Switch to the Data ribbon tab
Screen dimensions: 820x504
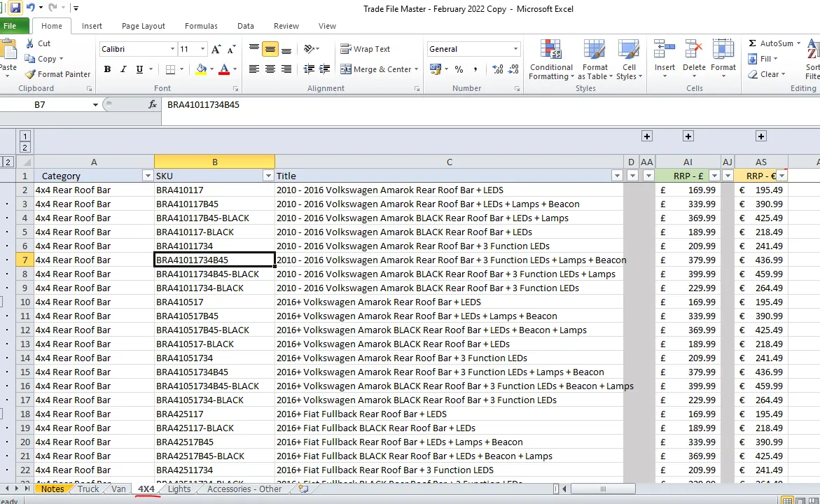click(245, 26)
